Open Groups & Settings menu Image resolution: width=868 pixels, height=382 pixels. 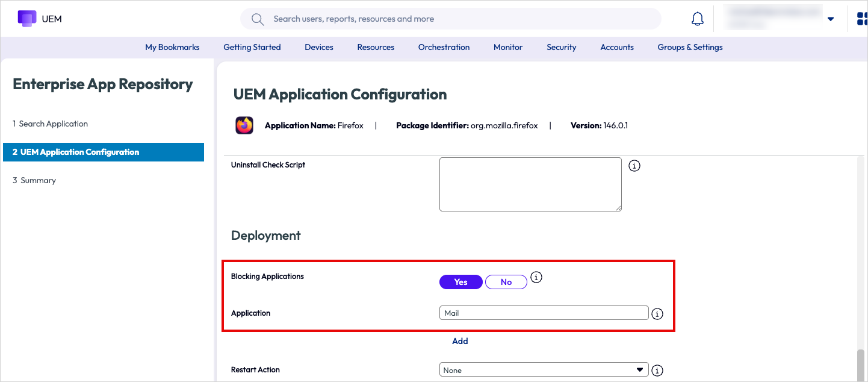coord(690,47)
